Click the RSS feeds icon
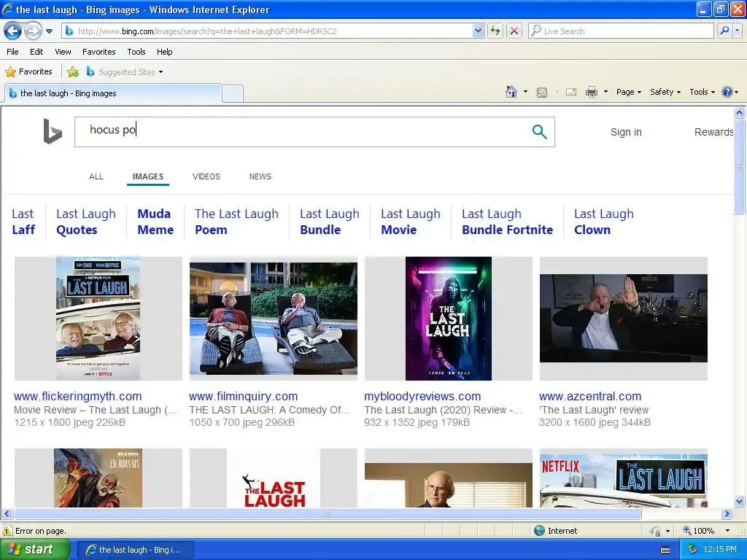 (542, 93)
